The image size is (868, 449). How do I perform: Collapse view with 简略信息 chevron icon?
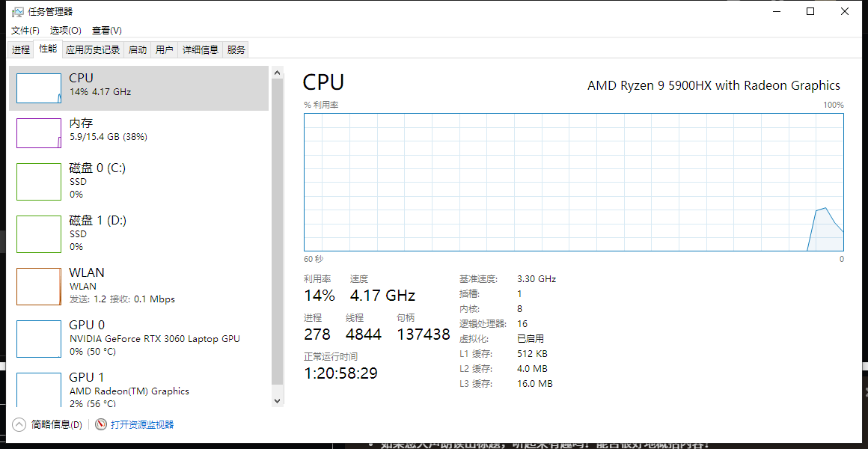pyautogui.click(x=19, y=424)
